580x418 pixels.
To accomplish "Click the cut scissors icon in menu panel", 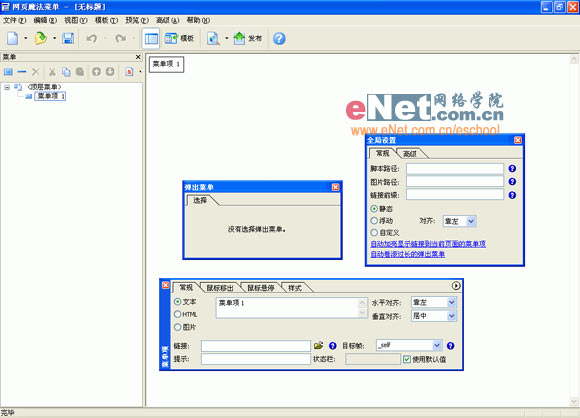I will coord(52,72).
